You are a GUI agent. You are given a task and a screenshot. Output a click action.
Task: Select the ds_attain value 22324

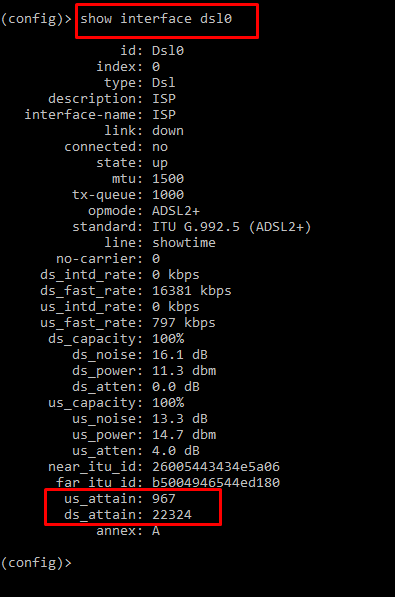click(x=172, y=514)
